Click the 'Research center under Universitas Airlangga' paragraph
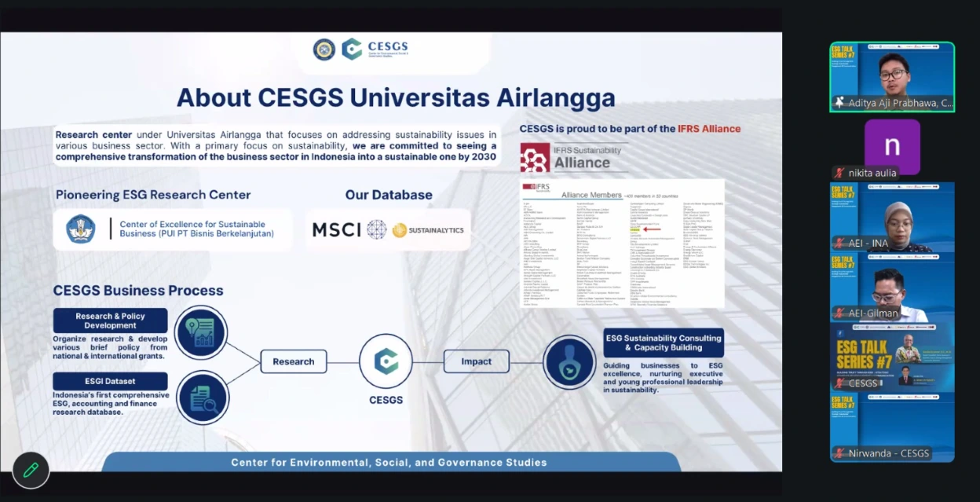Viewport: 980px width, 502px height. (276, 146)
